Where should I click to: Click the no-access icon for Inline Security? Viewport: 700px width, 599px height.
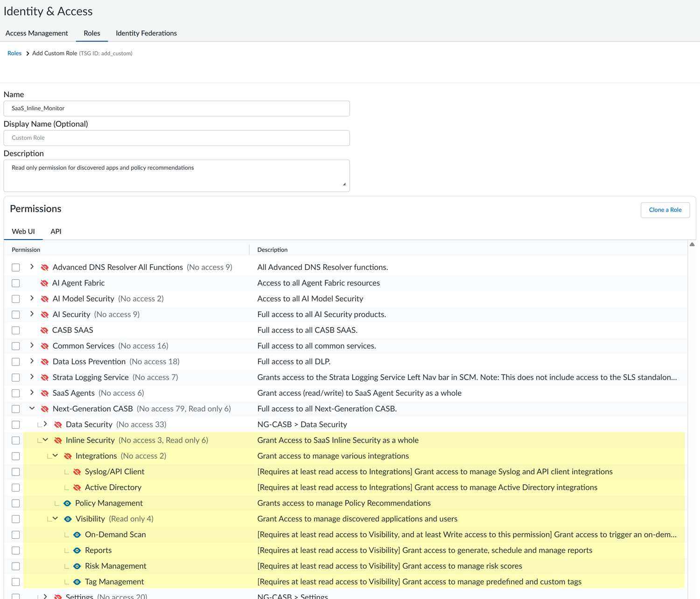(x=58, y=440)
